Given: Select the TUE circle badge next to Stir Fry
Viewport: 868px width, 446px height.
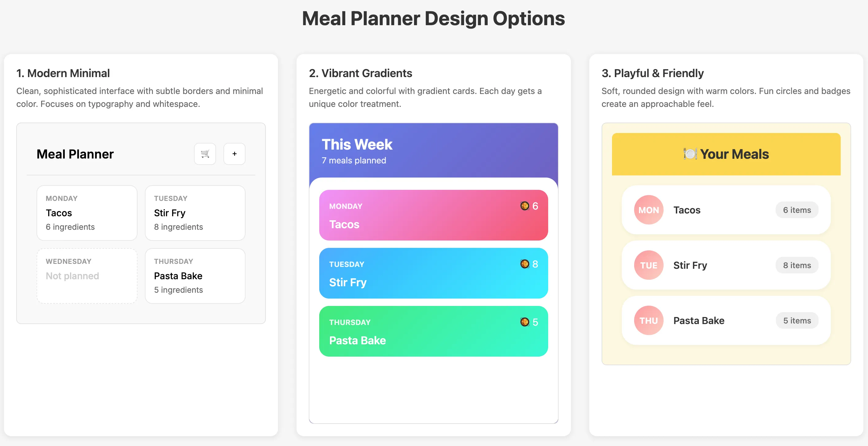Looking at the screenshot, I should [x=648, y=265].
